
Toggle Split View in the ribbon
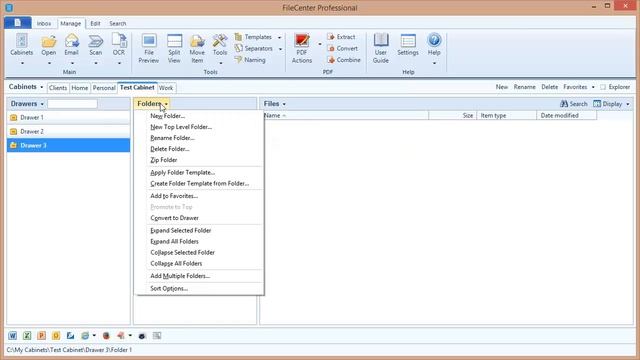point(174,48)
